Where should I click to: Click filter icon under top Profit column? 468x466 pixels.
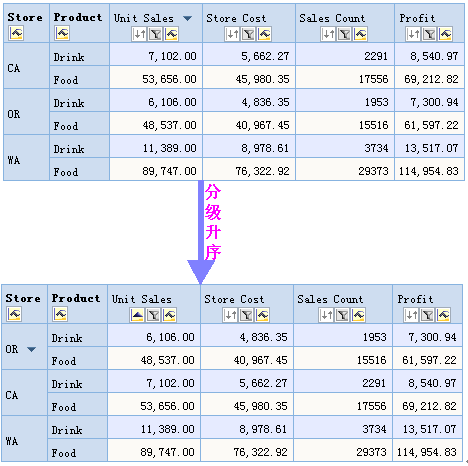click(x=429, y=34)
